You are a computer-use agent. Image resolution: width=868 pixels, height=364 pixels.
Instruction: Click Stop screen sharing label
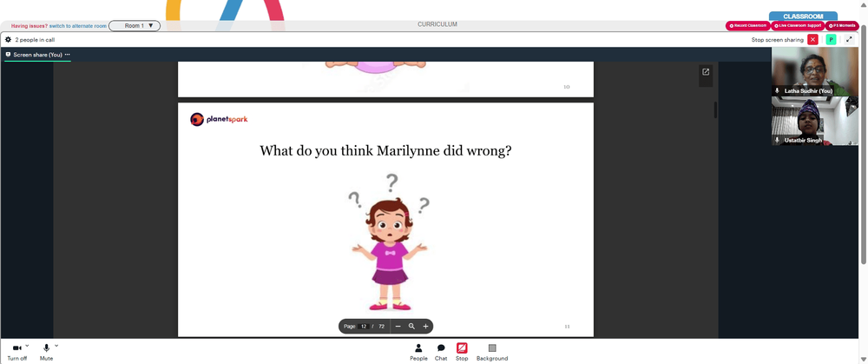pos(777,40)
